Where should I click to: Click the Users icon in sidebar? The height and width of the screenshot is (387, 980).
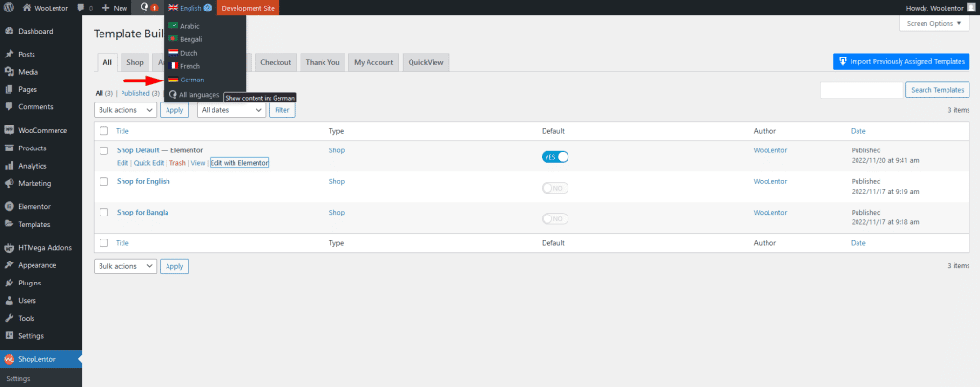pyautogui.click(x=10, y=300)
